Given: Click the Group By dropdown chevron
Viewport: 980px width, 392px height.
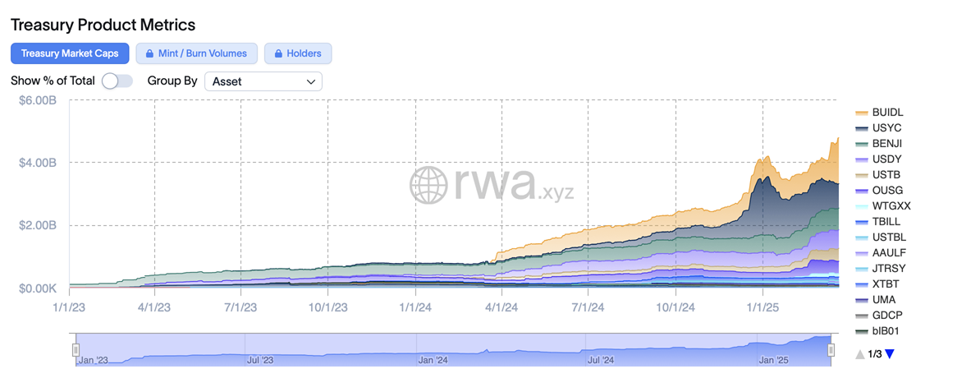Looking at the screenshot, I should [x=311, y=81].
